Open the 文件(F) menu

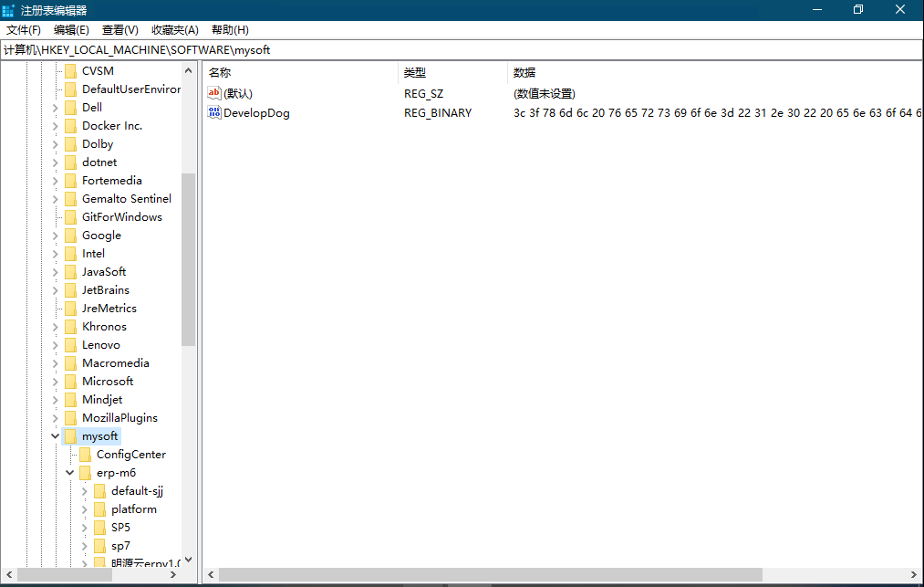[x=24, y=30]
